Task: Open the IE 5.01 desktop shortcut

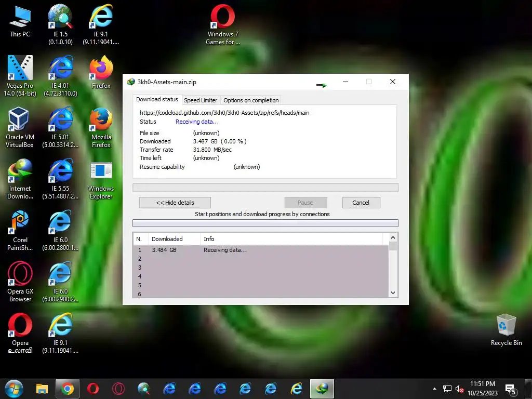Action: (x=60, y=128)
